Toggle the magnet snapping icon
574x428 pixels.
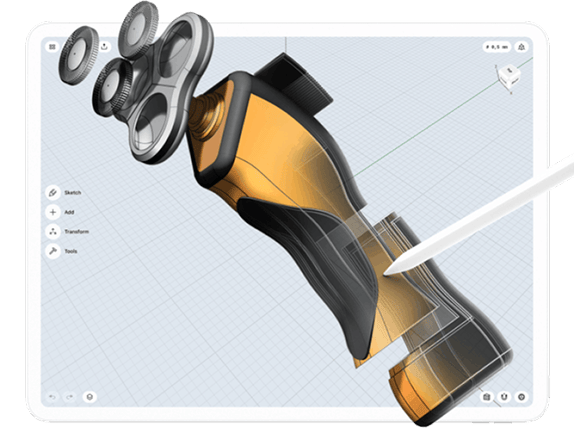pyautogui.click(x=504, y=397)
